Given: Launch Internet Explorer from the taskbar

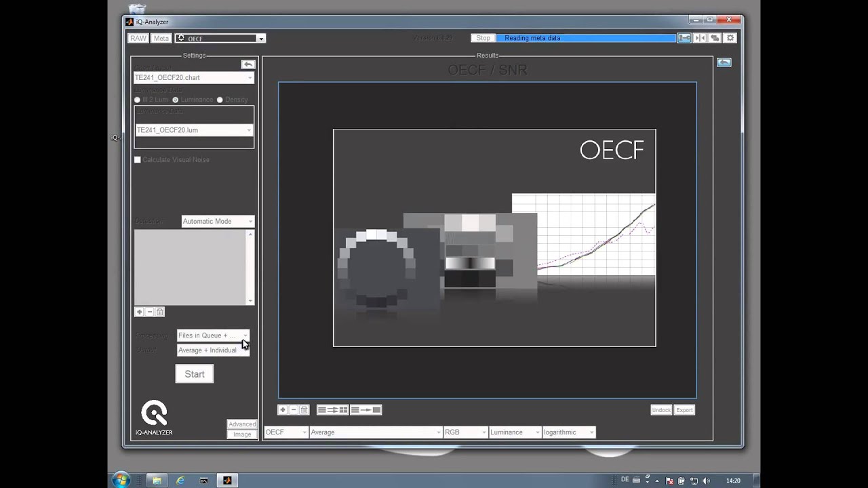Looking at the screenshot, I should [x=180, y=481].
